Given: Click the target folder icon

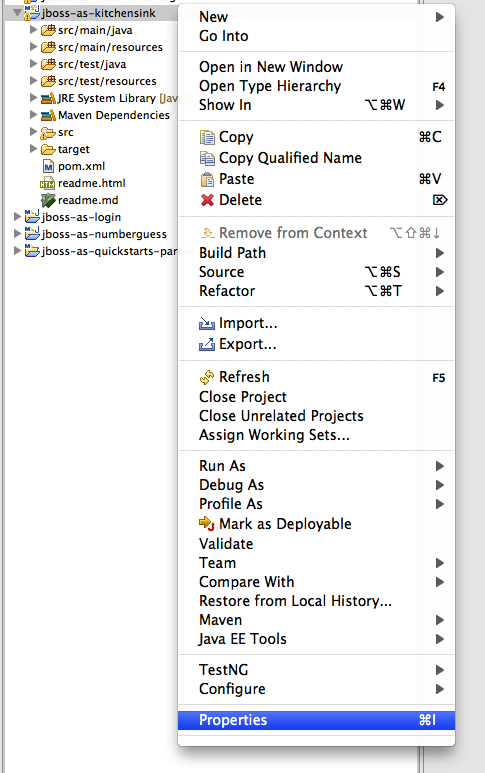Looking at the screenshot, I should tap(48, 149).
